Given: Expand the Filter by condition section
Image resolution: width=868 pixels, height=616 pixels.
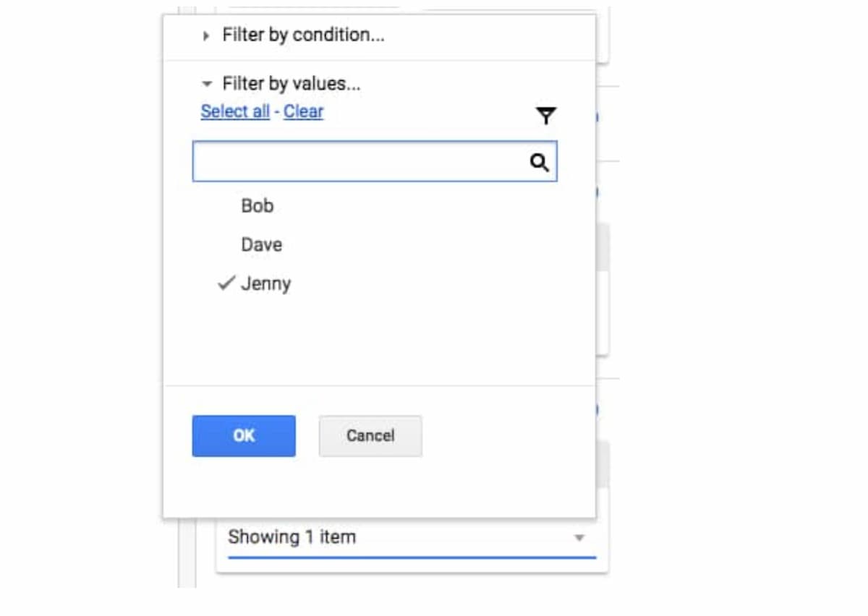Looking at the screenshot, I should [302, 35].
